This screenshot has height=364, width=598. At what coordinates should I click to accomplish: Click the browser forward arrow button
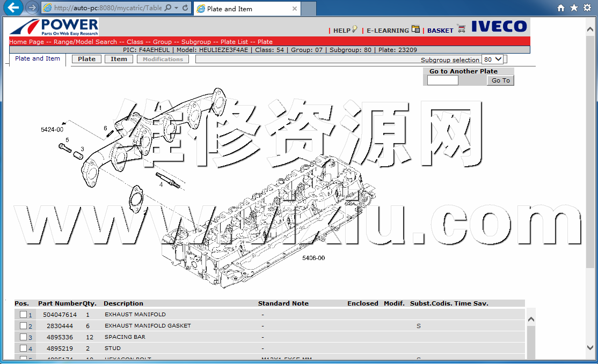point(32,8)
